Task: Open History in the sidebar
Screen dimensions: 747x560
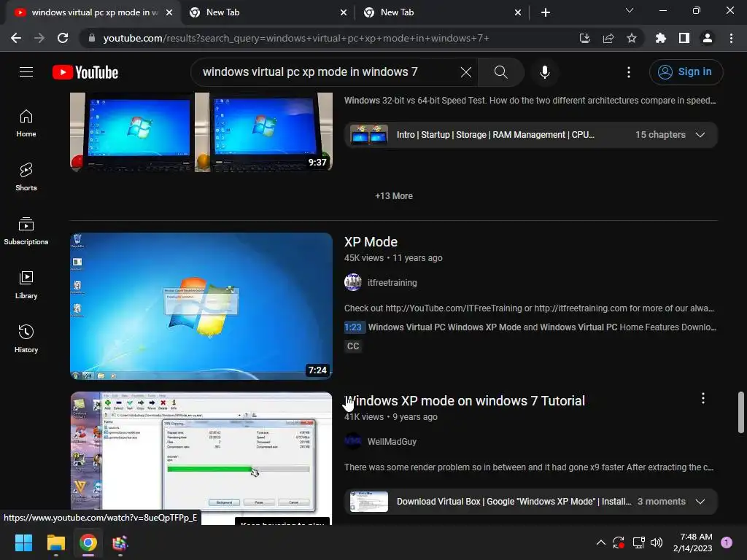Action: [26, 338]
